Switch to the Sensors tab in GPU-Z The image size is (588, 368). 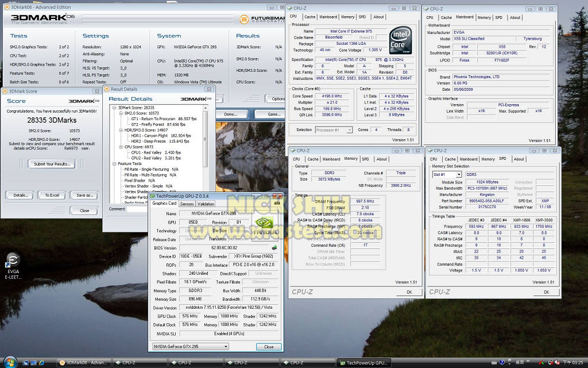pos(187,204)
